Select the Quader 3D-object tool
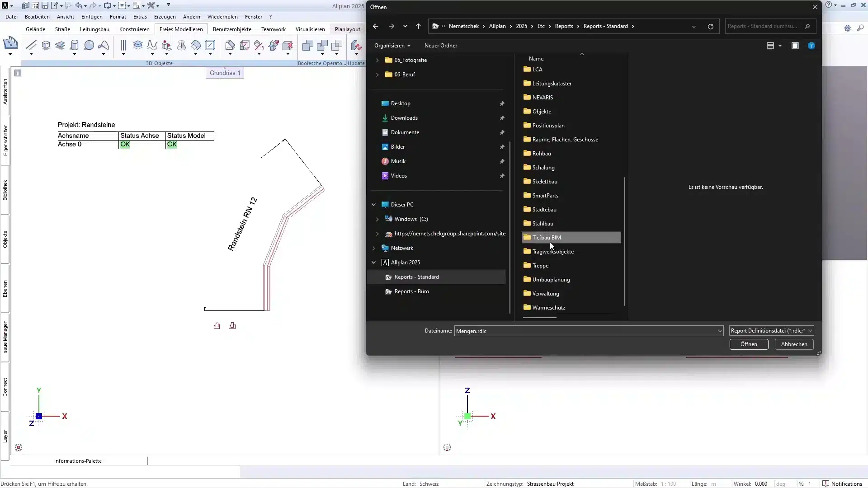The height and width of the screenshot is (488, 868). 46,46
